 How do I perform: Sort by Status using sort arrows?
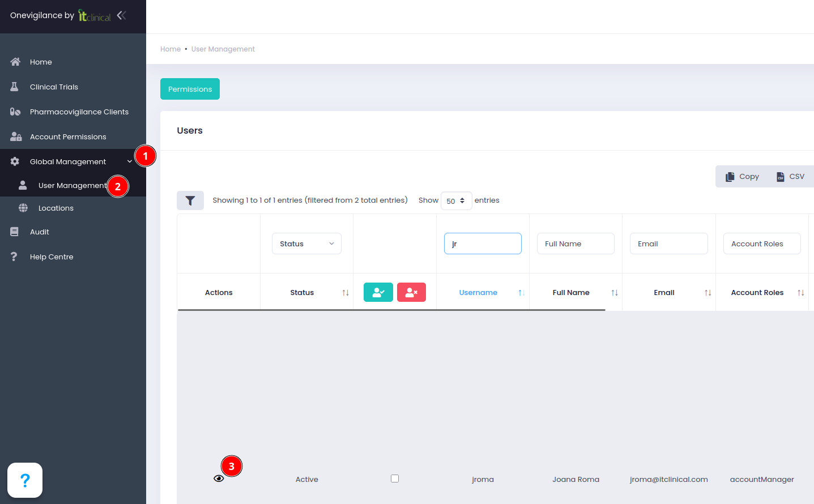pos(346,293)
